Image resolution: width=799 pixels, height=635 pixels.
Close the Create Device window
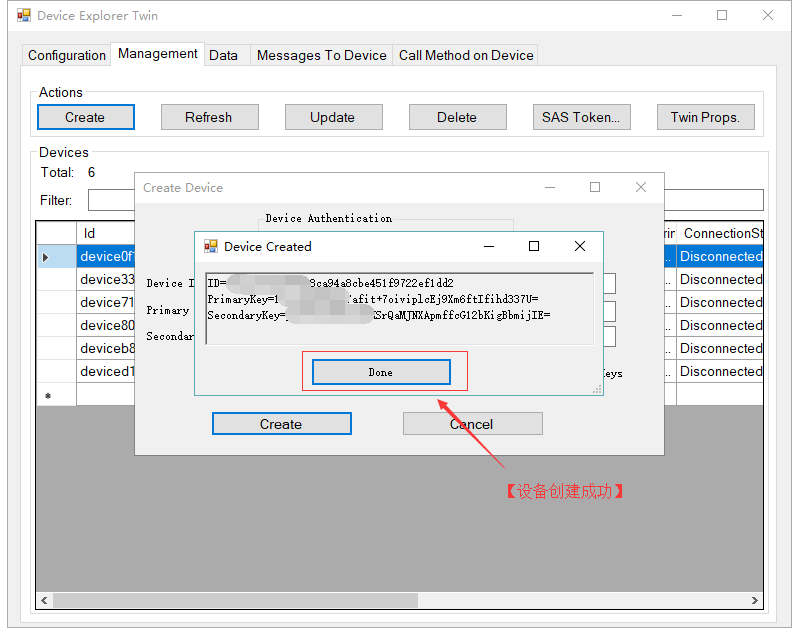coord(641,187)
